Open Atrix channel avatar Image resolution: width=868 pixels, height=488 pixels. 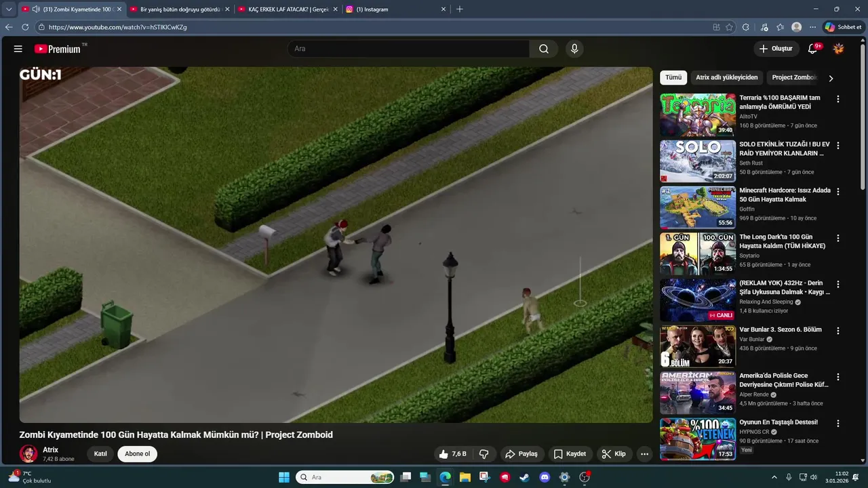coord(28,454)
